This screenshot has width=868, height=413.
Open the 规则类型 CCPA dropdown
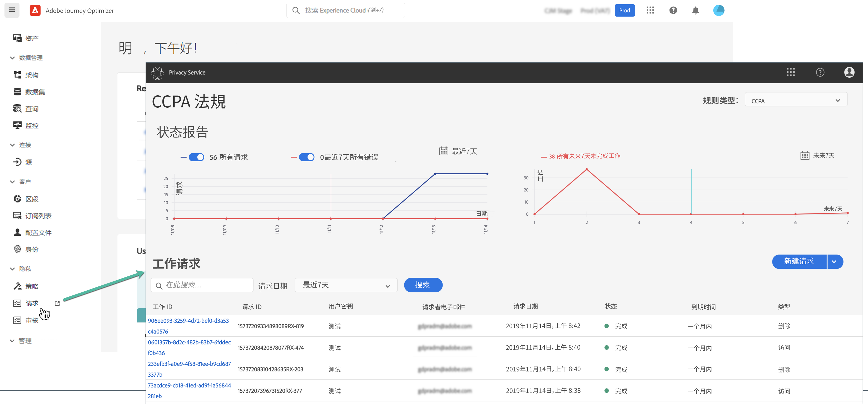[796, 101]
